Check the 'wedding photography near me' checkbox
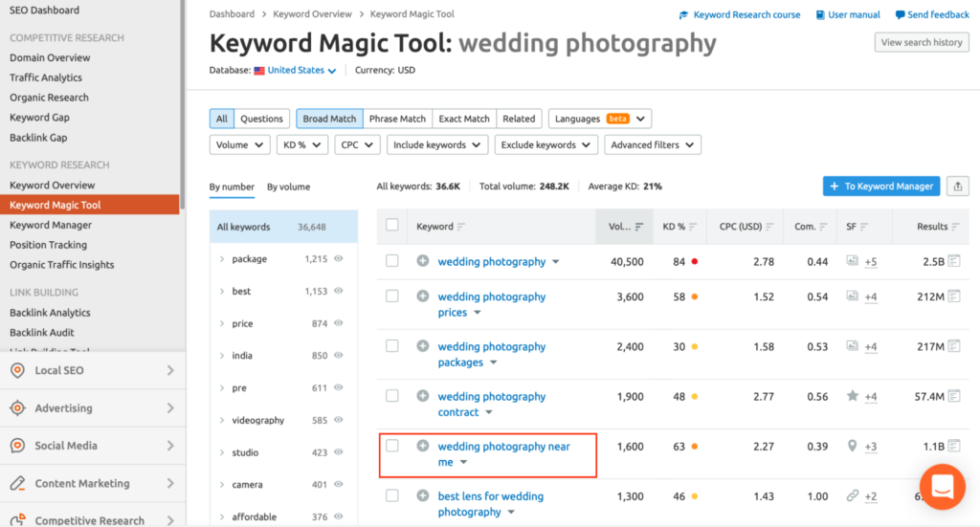 click(391, 445)
